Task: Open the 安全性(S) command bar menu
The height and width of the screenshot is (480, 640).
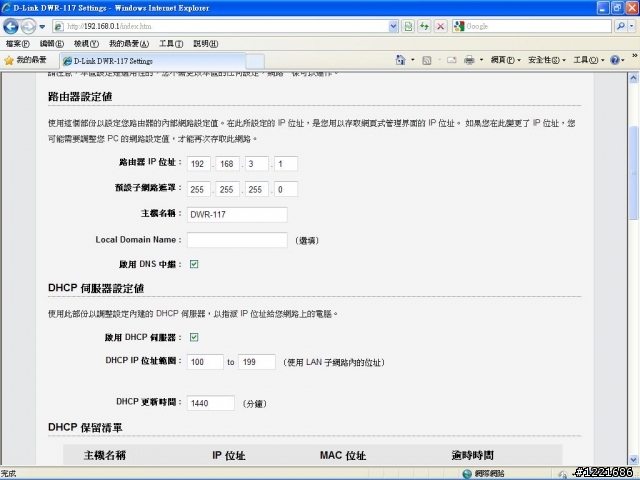Action: pyautogui.click(x=547, y=60)
